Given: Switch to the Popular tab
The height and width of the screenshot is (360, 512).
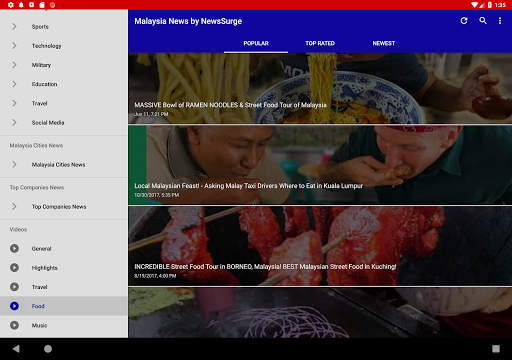Looking at the screenshot, I should [x=256, y=43].
